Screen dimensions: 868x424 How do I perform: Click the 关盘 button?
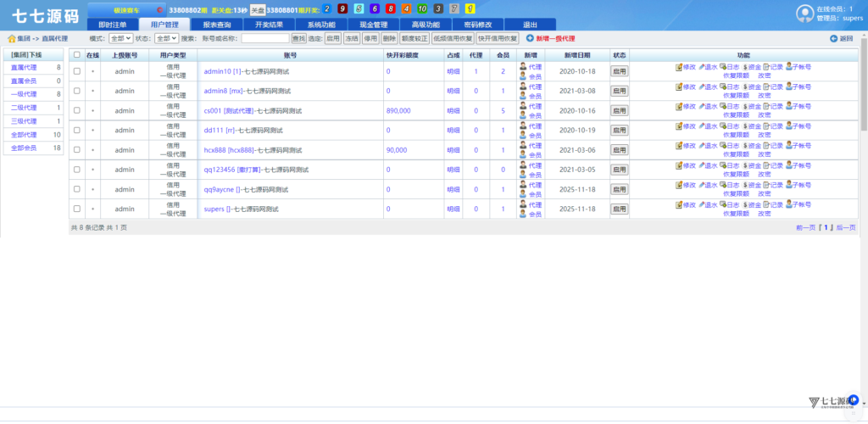click(258, 10)
